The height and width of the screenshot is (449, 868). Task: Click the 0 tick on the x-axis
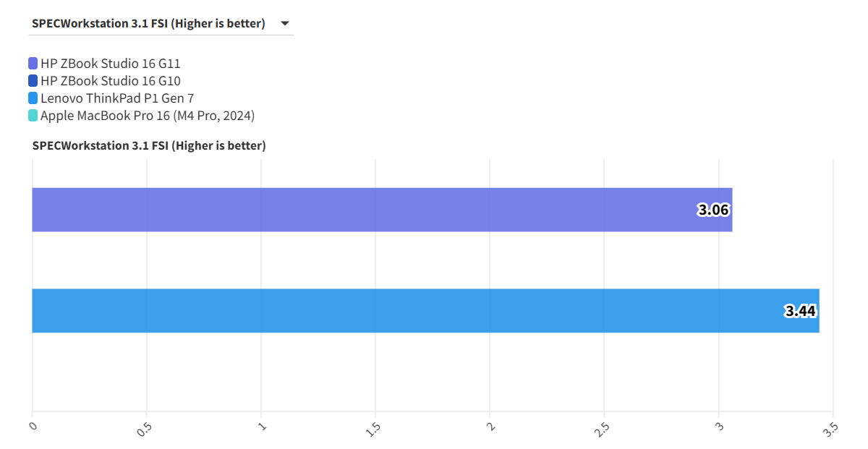pos(33,427)
